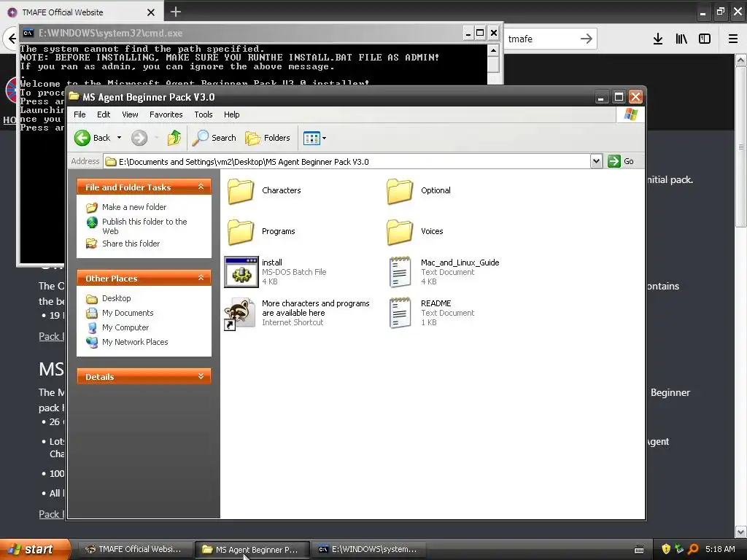This screenshot has width=747, height=560.
Task: Expand the Address bar dropdown
Action: [596, 161]
